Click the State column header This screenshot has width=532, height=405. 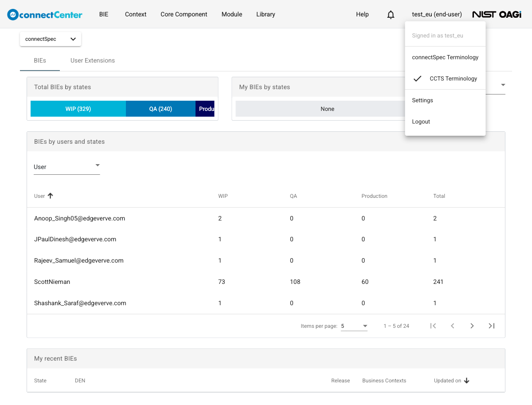(40, 381)
